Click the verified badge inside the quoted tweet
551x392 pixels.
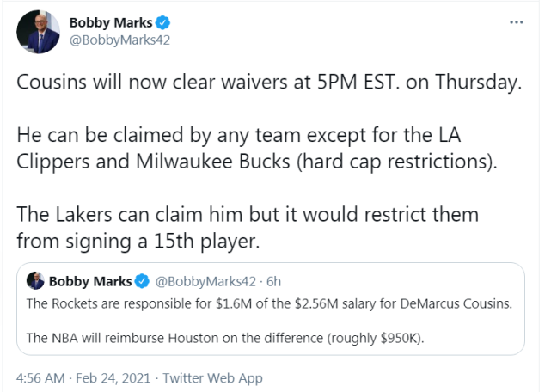point(140,281)
